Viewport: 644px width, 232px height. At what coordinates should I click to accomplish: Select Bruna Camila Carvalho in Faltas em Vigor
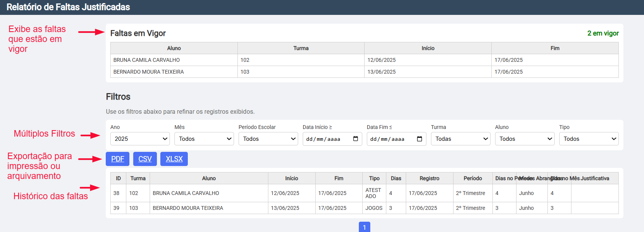tap(147, 60)
